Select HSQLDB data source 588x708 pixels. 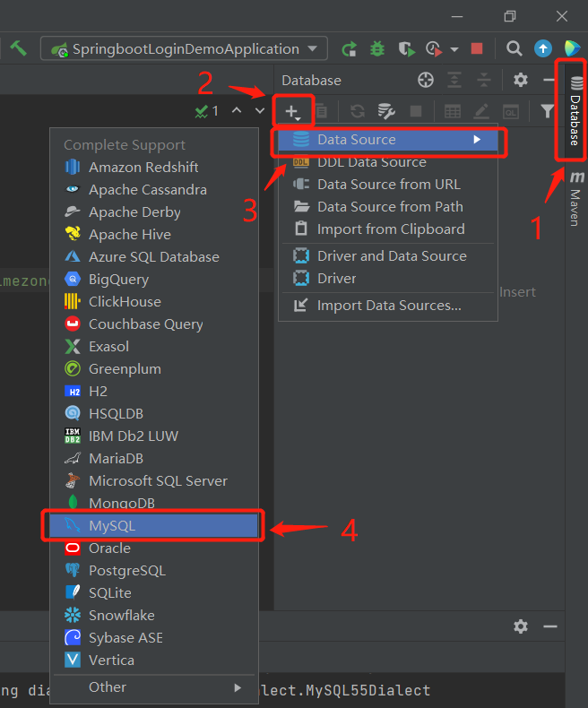tap(153, 414)
